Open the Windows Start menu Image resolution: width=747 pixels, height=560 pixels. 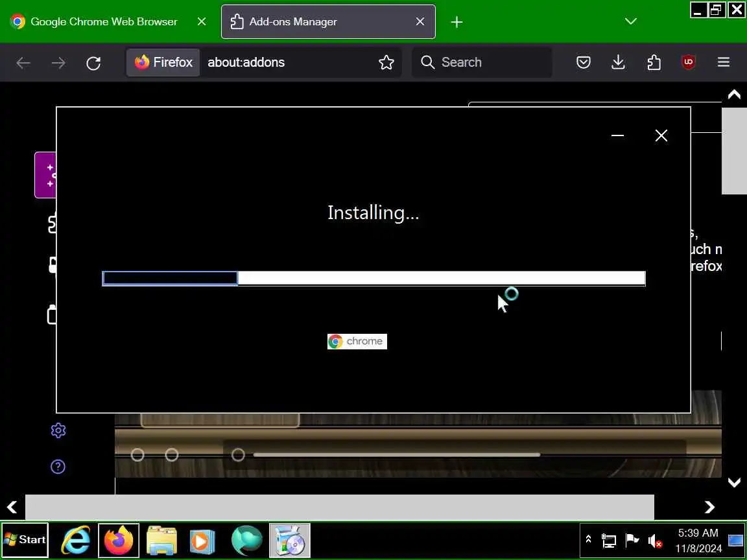point(25,540)
